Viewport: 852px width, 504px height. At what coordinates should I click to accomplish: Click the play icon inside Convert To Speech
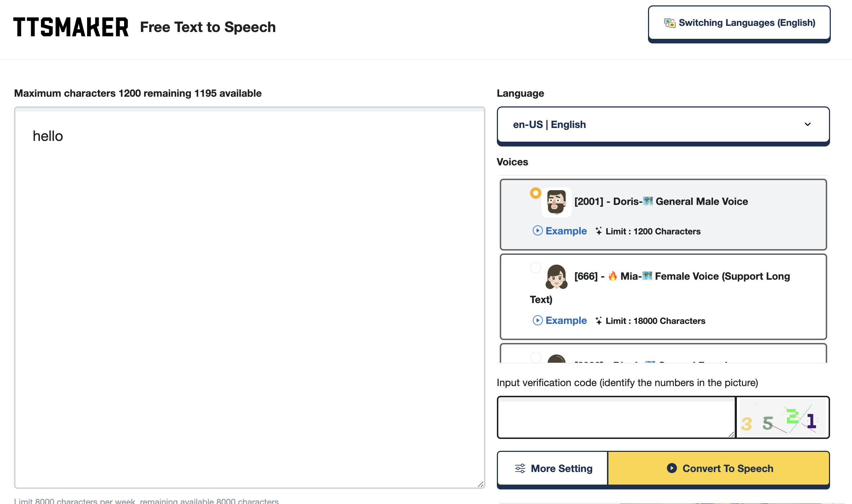click(672, 468)
